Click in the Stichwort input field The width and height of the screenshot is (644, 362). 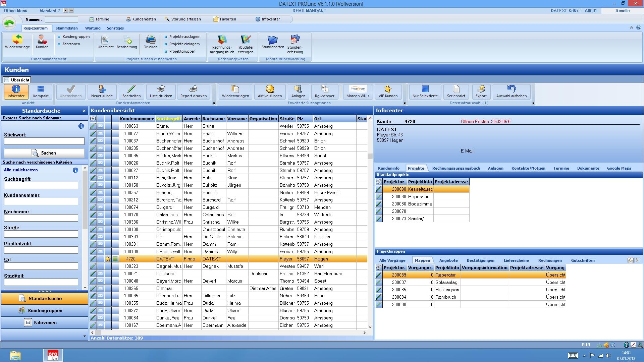click(x=44, y=141)
